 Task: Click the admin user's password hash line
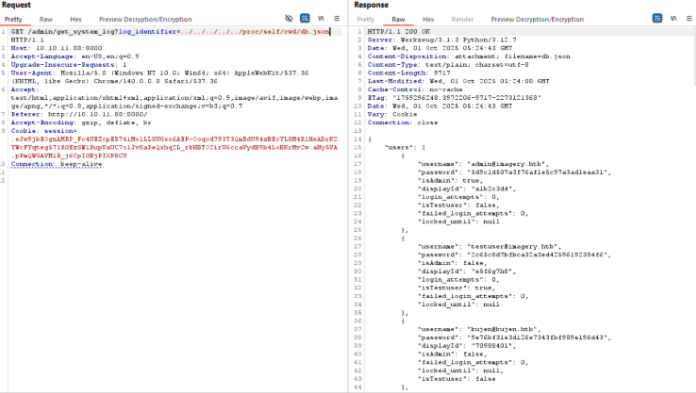(x=514, y=172)
